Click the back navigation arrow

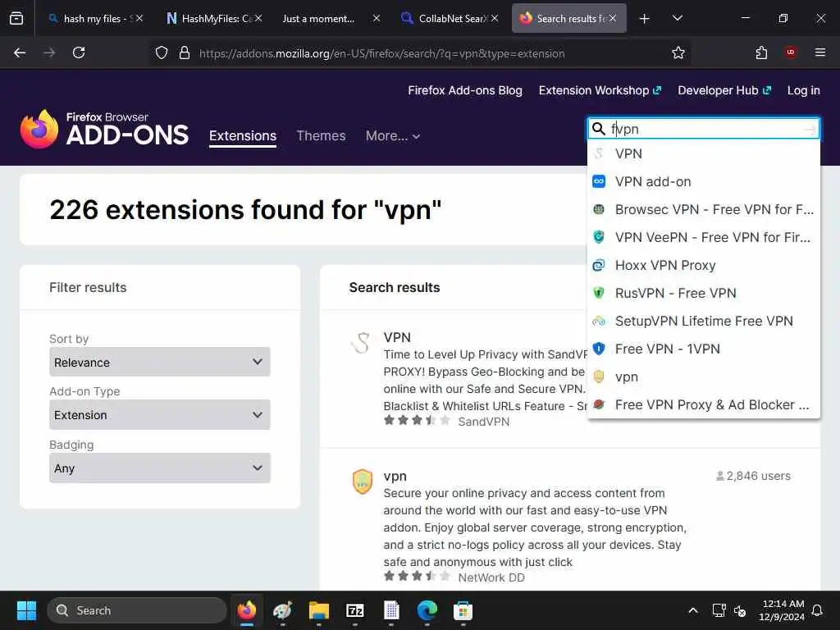20,52
